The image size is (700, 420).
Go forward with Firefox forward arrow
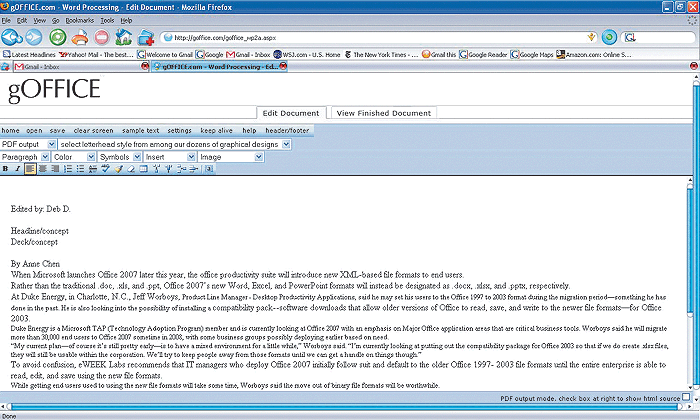pyautogui.click(x=34, y=37)
